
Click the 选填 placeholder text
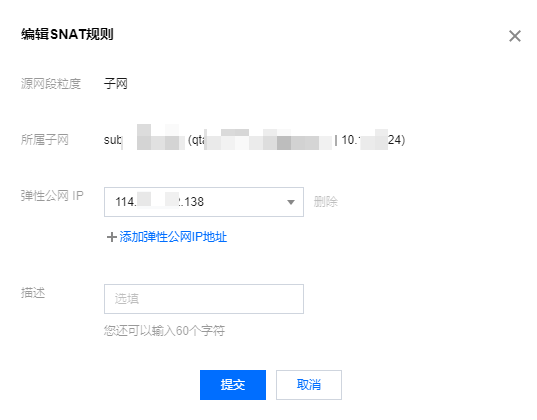pos(127,299)
